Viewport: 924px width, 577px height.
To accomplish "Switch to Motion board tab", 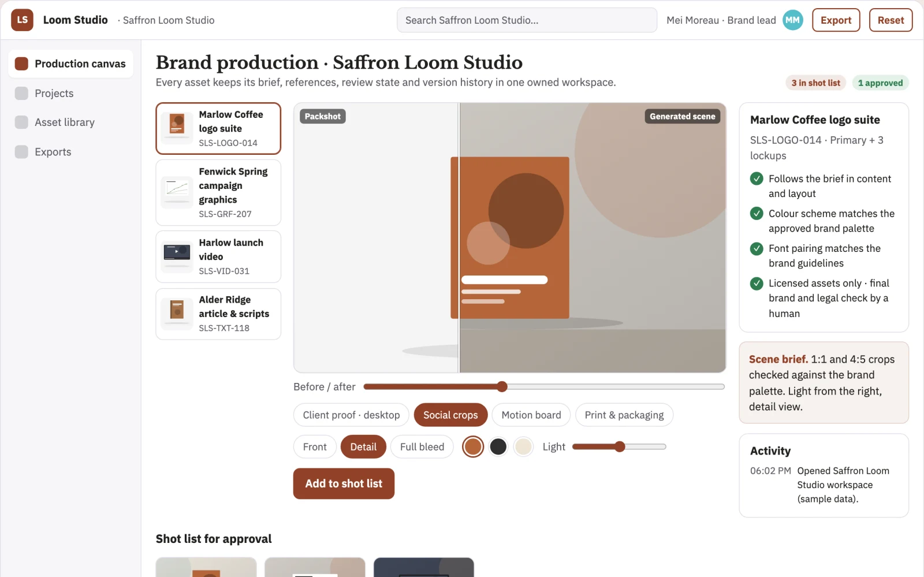I will click(x=531, y=415).
